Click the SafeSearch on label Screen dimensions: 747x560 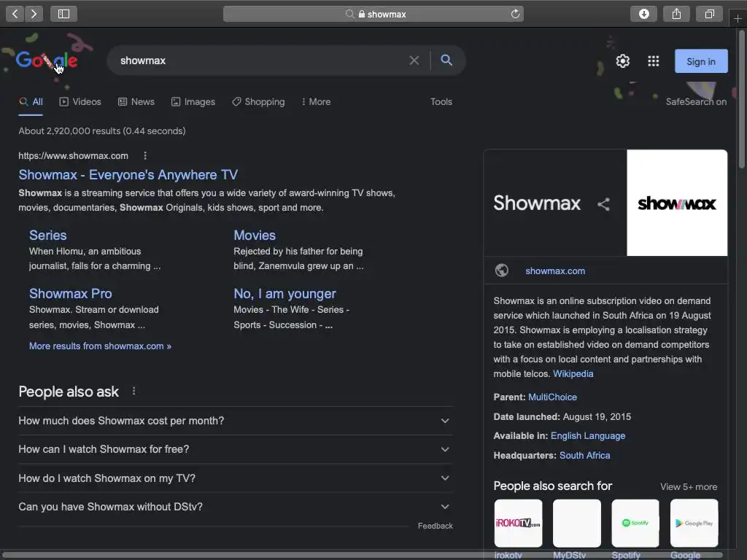coord(696,102)
